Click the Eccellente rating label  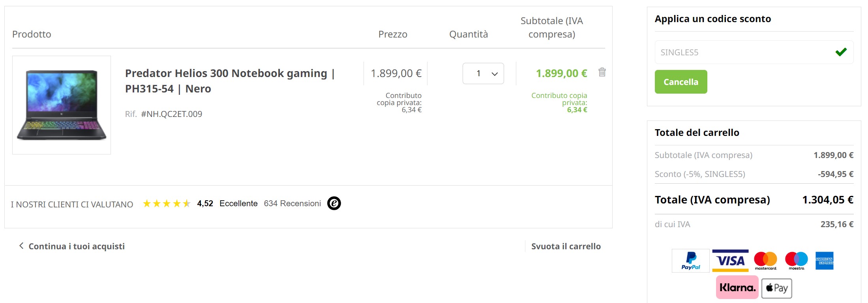click(238, 203)
